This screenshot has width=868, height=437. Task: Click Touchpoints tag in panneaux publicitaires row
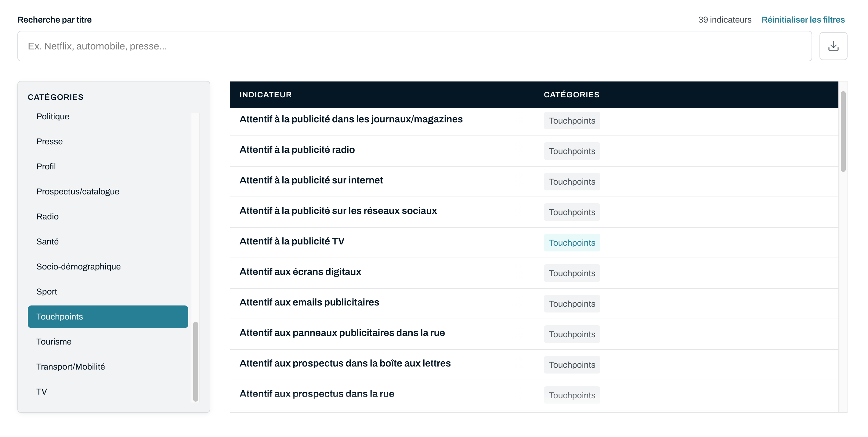[572, 334]
